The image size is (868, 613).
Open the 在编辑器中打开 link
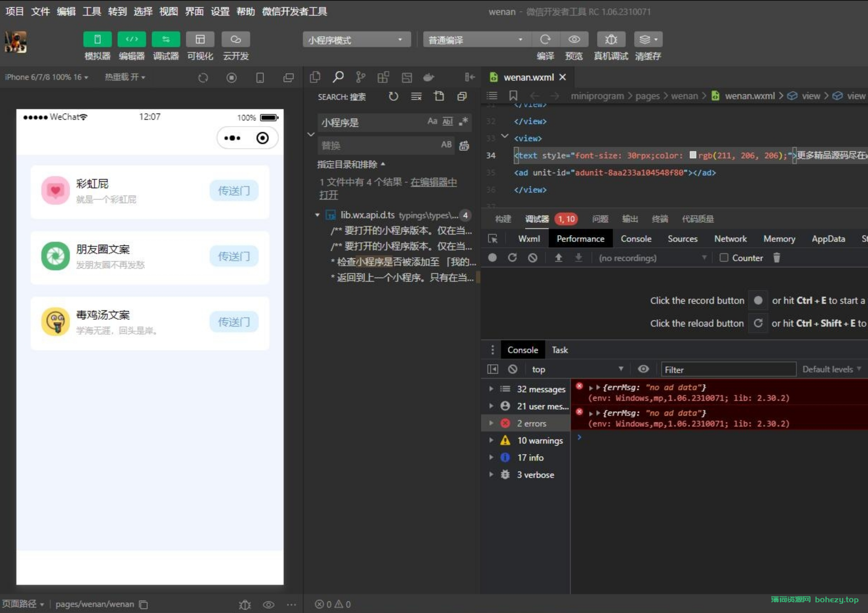[x=388, y=188]
